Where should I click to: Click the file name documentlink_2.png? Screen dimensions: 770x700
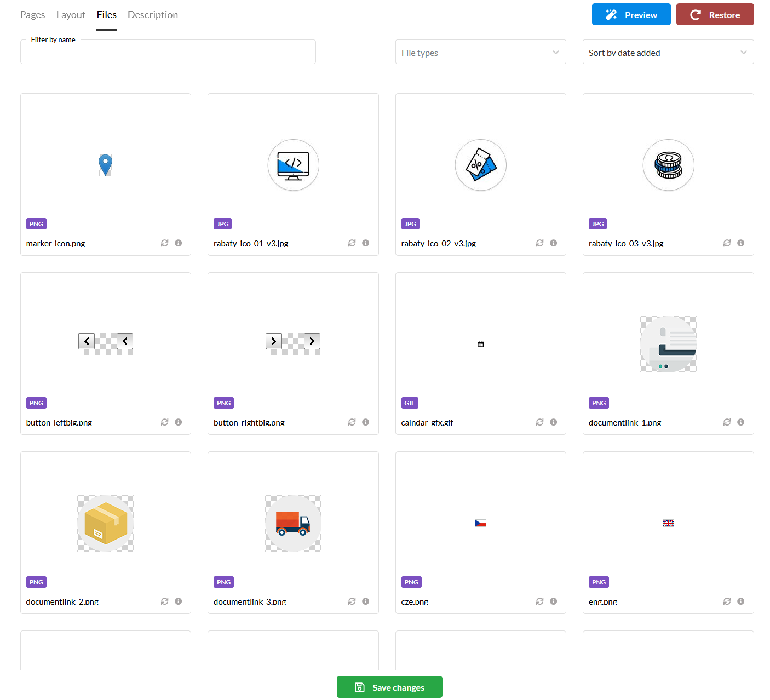click(62, 601)
